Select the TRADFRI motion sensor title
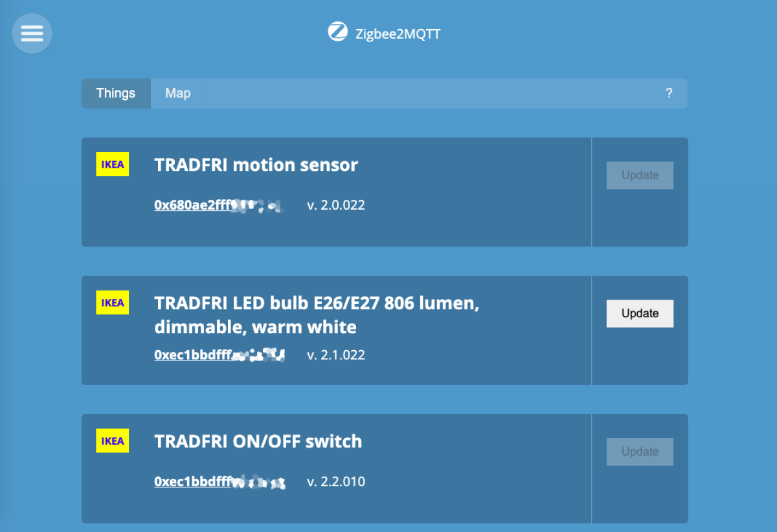777x532 pixels. pos(256,165)
